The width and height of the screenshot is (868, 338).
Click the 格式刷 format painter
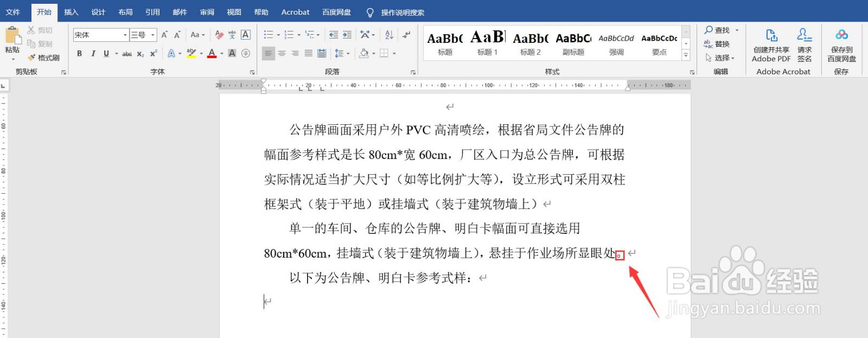pos(43,58)
